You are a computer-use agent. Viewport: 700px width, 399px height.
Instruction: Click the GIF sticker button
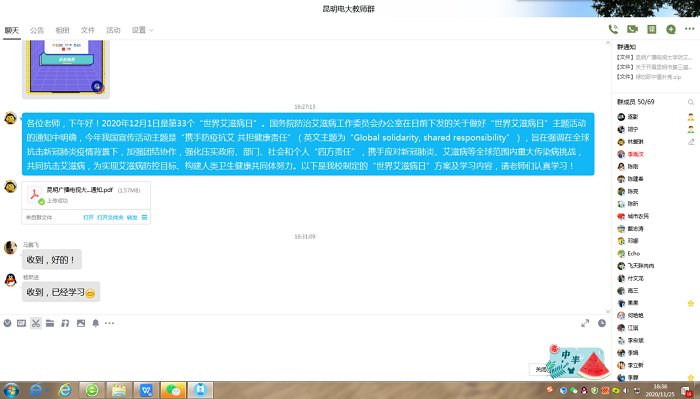[x=21, y=323]
